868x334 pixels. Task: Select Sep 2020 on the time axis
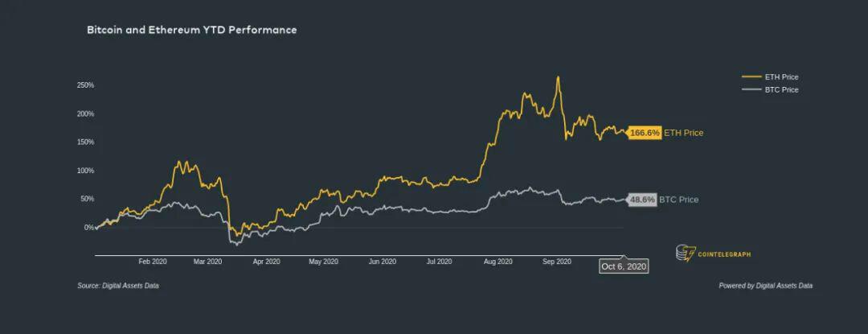point(556,262)
